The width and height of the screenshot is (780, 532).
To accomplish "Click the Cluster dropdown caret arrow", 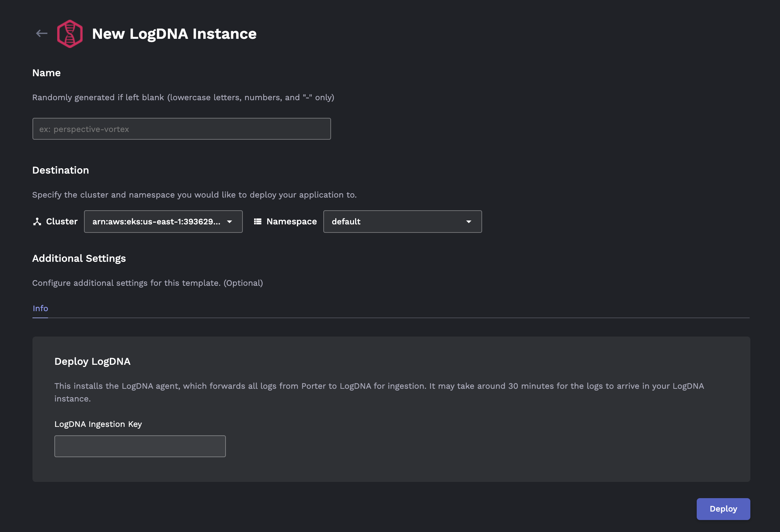I will pos(229,222).
